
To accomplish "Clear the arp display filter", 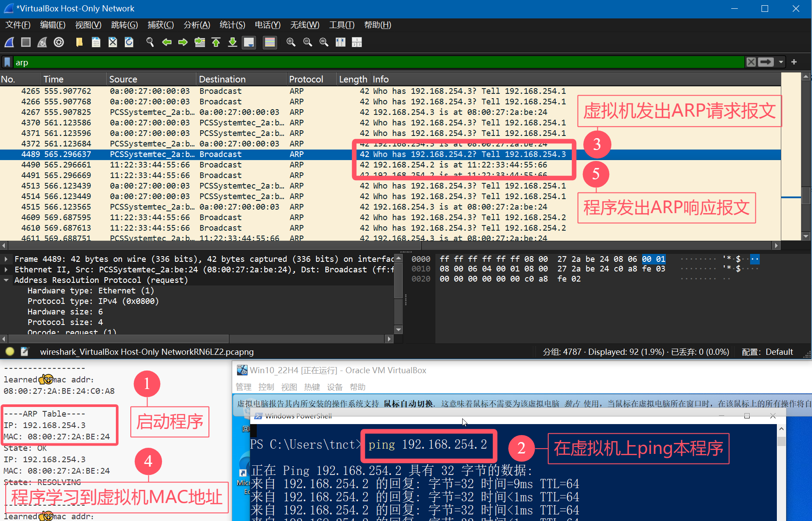I will [x=751, y=62].
